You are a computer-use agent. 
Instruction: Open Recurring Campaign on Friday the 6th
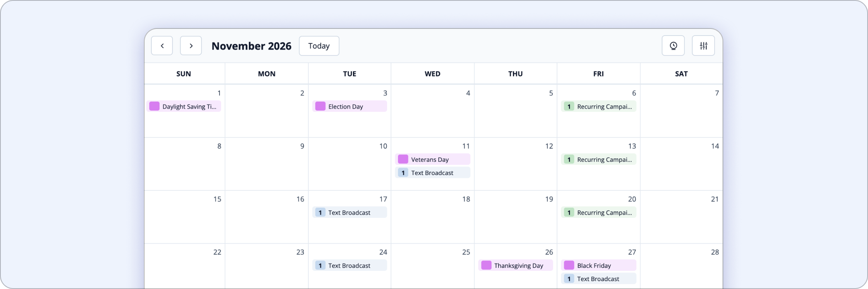(599, 107)
